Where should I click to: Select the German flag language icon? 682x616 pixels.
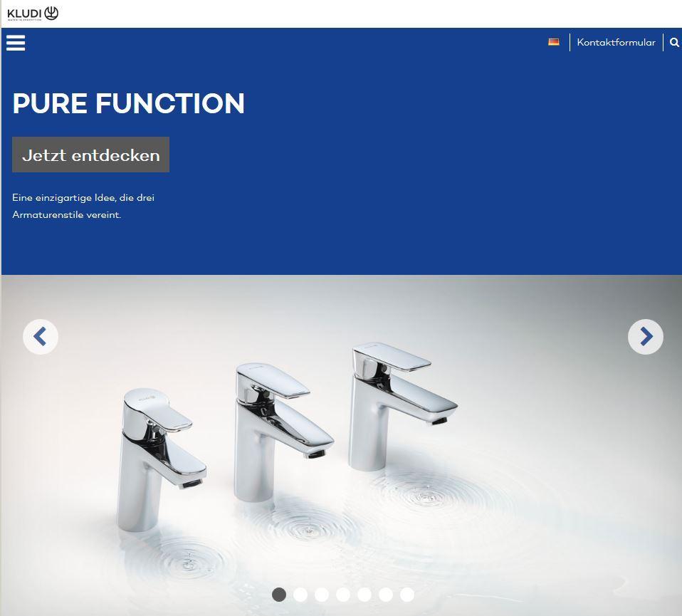[554, 42]
